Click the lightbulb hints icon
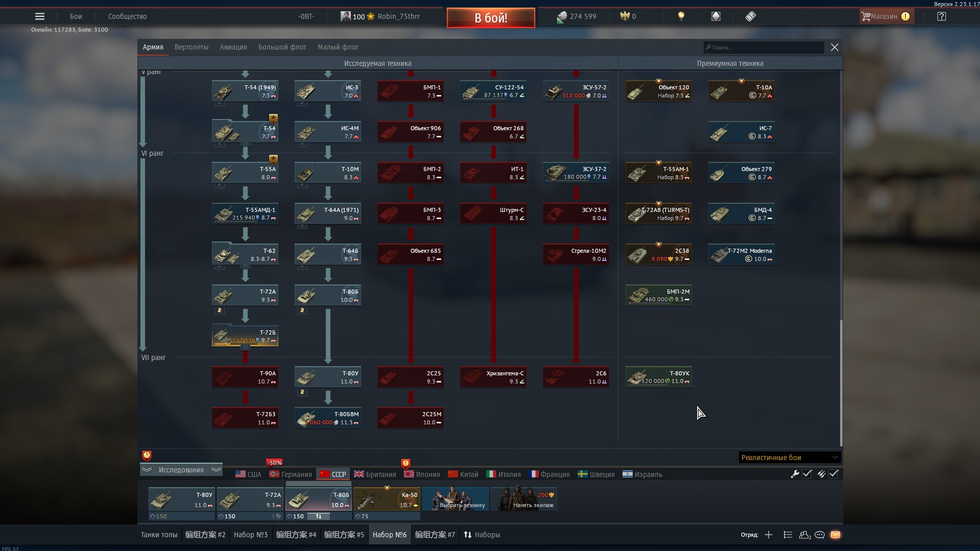 point(681,16)
